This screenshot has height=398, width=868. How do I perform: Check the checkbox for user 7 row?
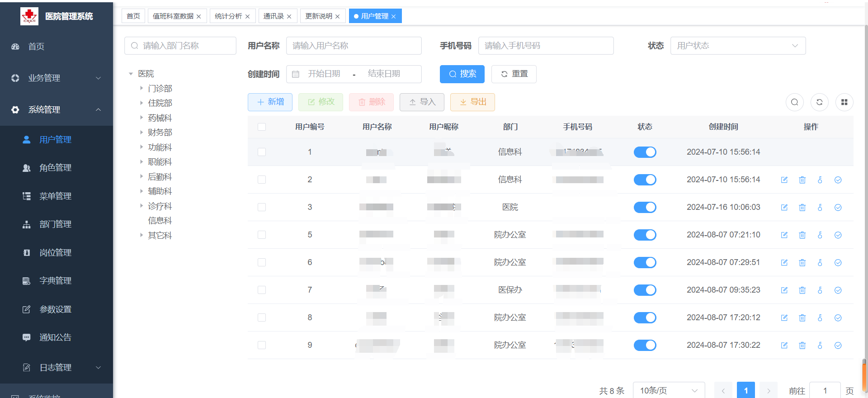coord(262,290)
